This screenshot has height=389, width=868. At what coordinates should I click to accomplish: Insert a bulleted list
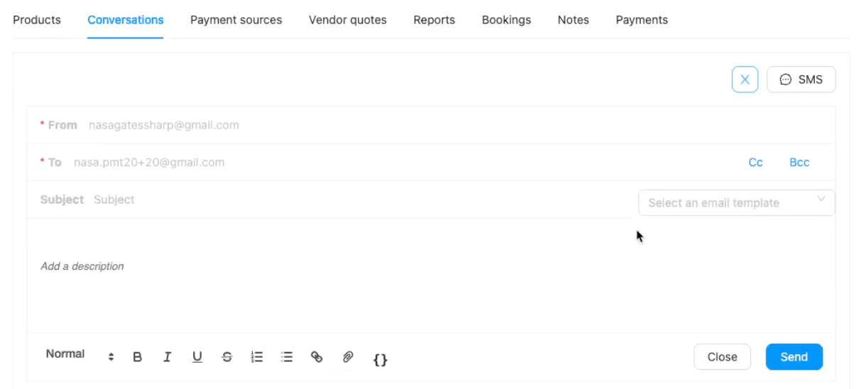pyautogui.click(x=287, y=357)
